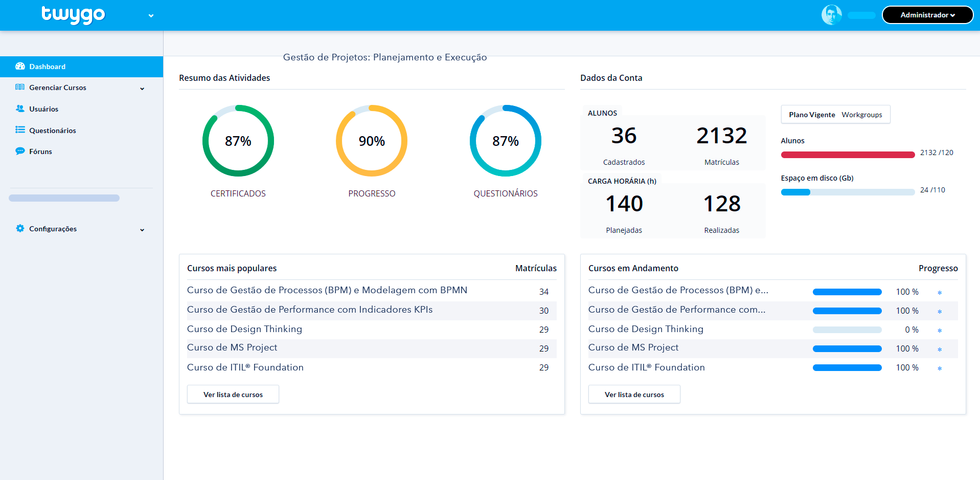This screenshot has width=980, height=480.
Task: Click asterisk icon beside Curso de MS Project
Action: (x=940, y=350)
